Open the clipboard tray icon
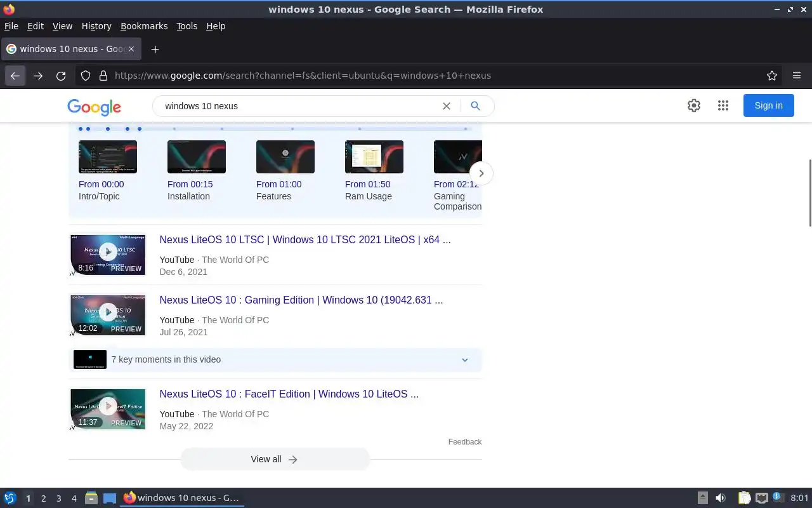The image size is (812, 508). [744, 498]
